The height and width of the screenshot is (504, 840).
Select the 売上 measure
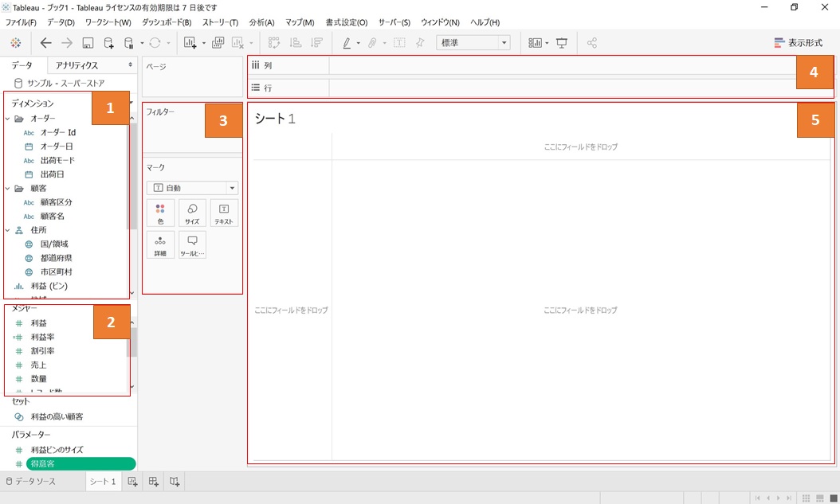tap(38, 365)
